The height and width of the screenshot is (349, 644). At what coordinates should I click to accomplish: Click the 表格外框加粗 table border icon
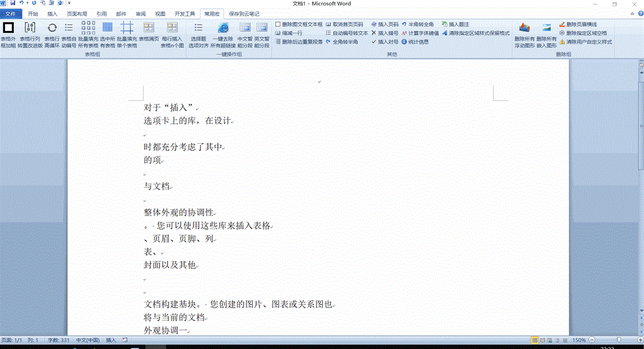point(8,28)
